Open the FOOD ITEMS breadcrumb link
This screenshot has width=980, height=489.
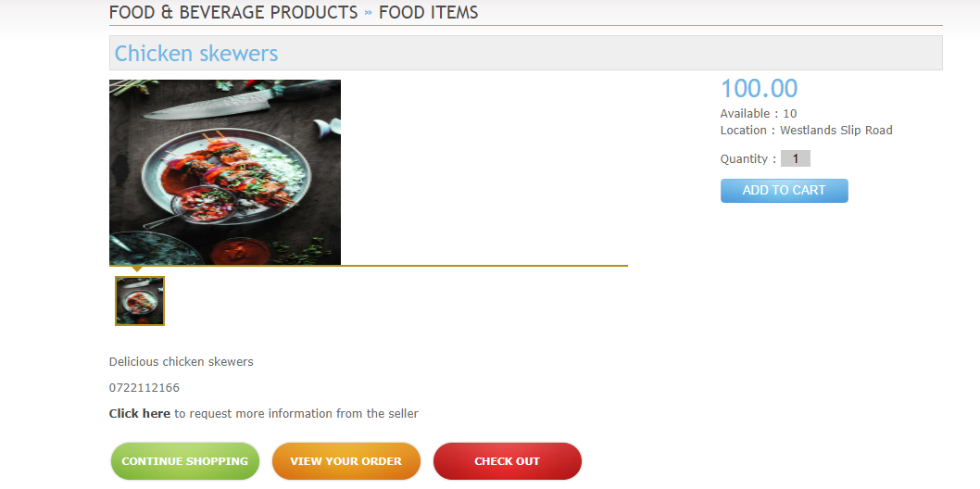pyautogui.click(x=428, y=13)
